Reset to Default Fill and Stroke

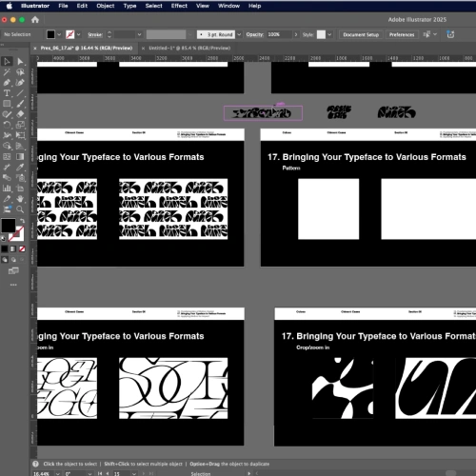click(x=3, y=238)
